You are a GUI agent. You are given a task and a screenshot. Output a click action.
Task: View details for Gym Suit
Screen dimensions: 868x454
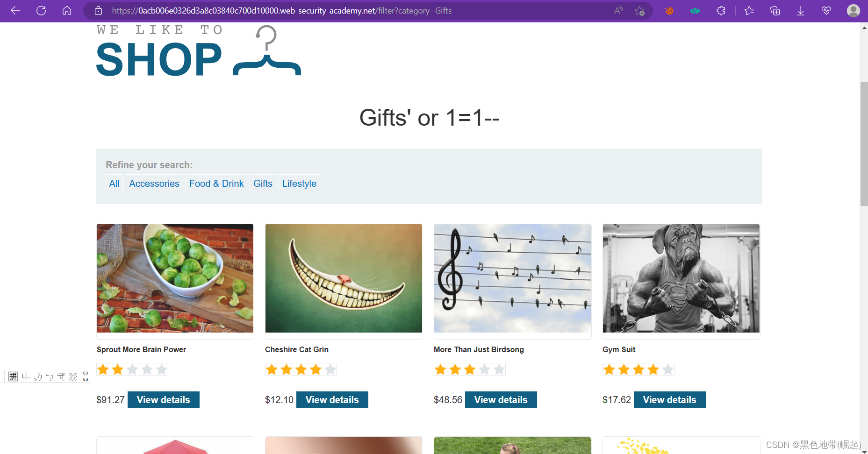click(x=669, y=400)
